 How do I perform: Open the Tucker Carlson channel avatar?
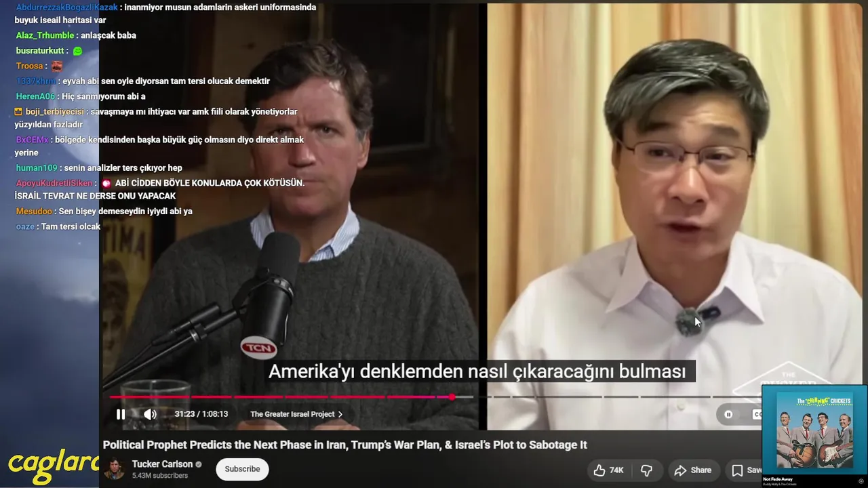pyautogui.click(x=114, y=469)
